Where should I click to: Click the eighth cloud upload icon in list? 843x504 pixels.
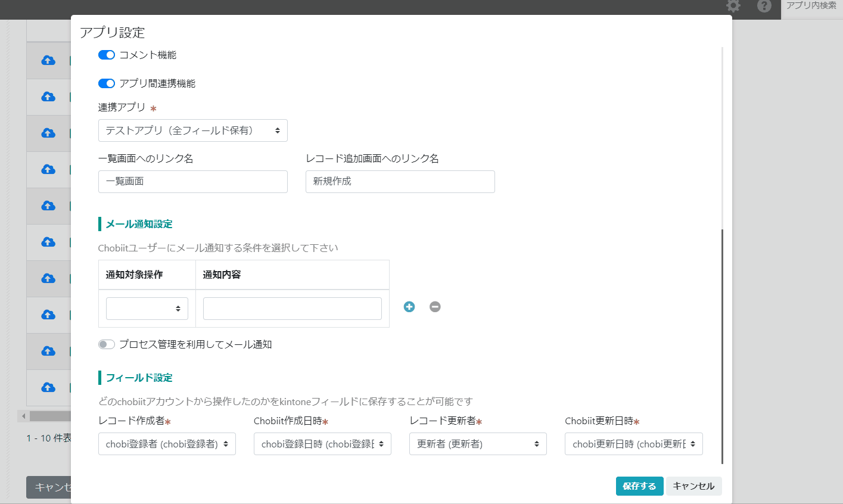coord(48,315)
